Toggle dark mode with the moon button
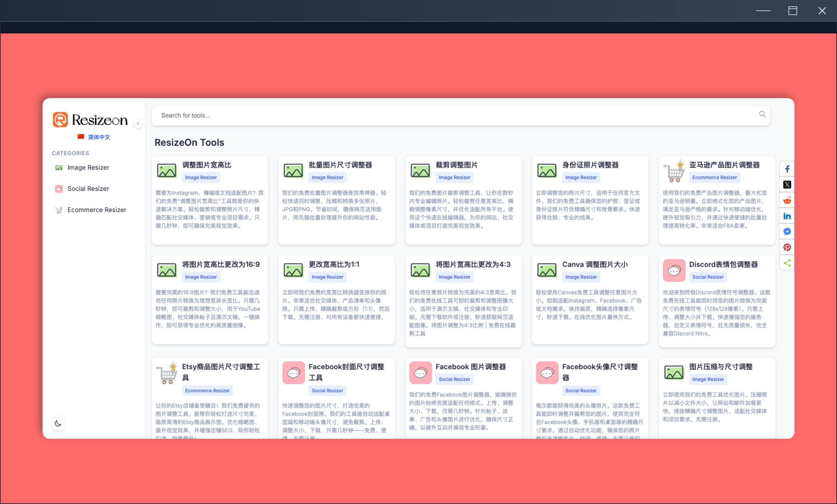This screenshot has height=504, width=837. pos(58,423)
